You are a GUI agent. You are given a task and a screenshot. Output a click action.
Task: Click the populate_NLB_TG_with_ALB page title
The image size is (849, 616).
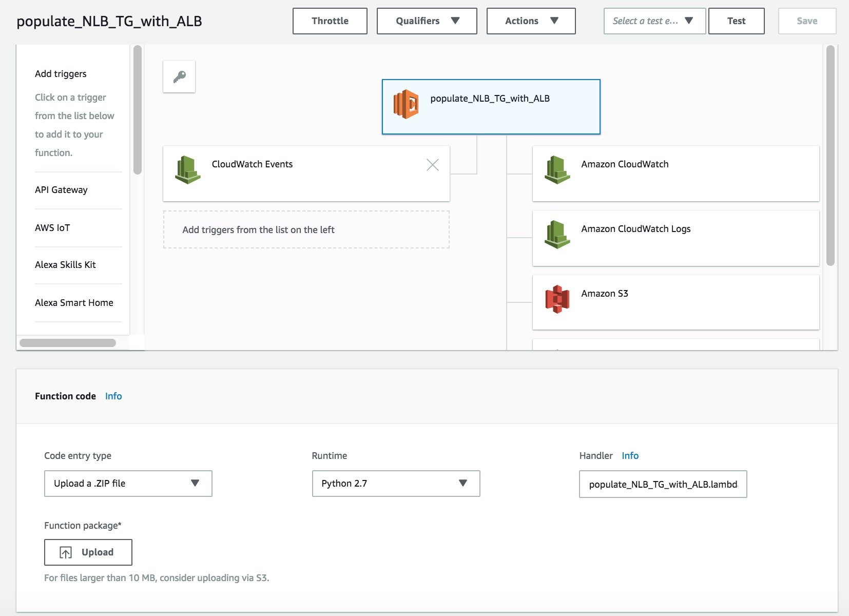(109, 21)
